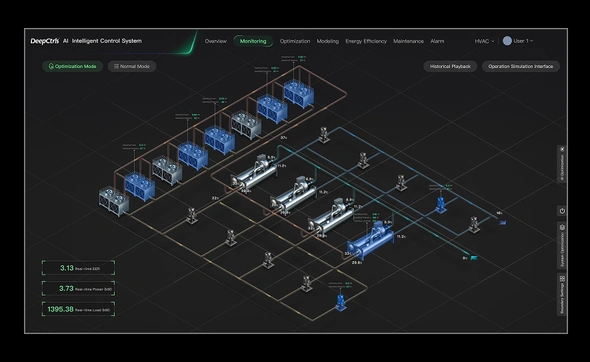Click the user avatar circle

click(x=507, y=41)
